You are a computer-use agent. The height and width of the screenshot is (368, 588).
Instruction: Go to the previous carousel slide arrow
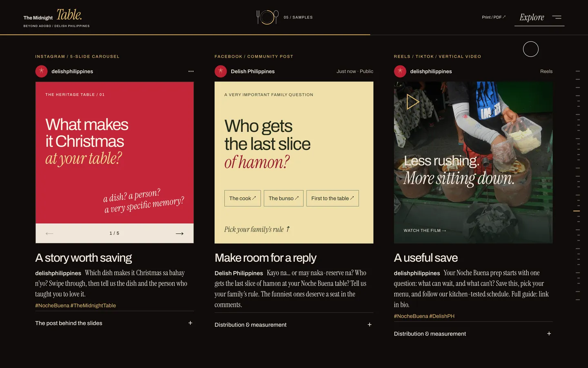click(49, 233)
